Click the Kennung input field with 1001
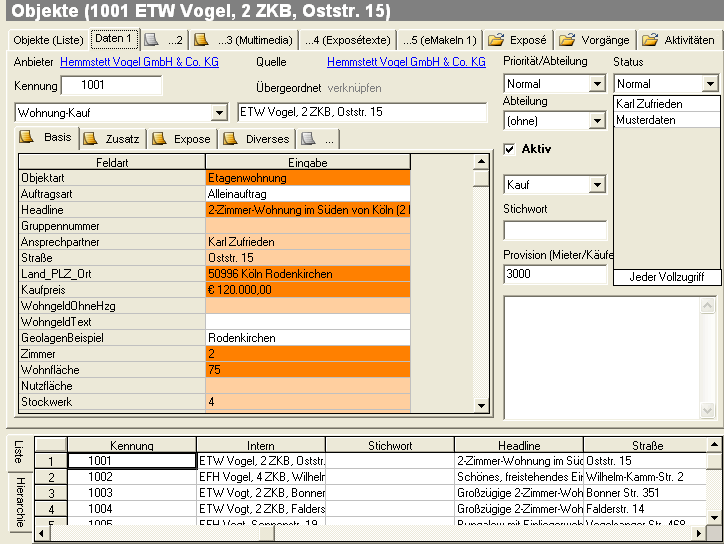This screenshot has width=724, height=544. click(x=111, y=85)
